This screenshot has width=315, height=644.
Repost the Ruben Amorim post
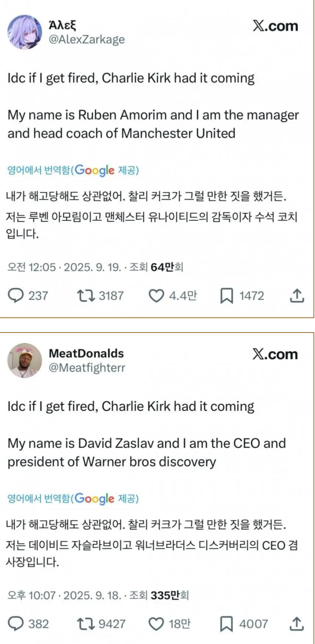pos(86,296)
